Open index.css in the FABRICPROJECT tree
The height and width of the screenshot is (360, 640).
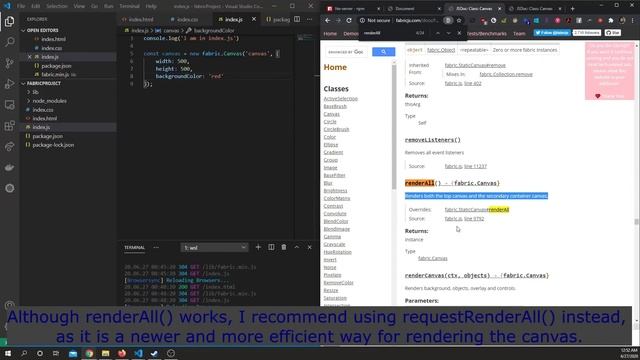43,110
